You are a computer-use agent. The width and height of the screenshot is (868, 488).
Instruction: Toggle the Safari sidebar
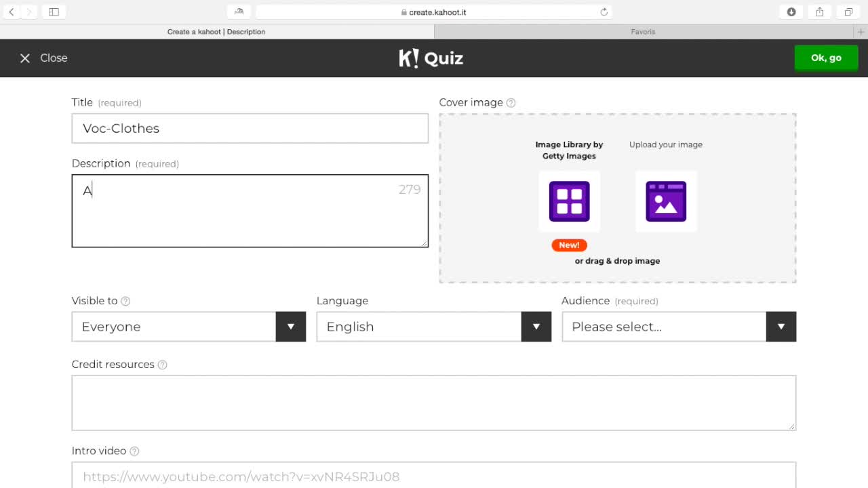pyautogui.click(x=54, y=12)
